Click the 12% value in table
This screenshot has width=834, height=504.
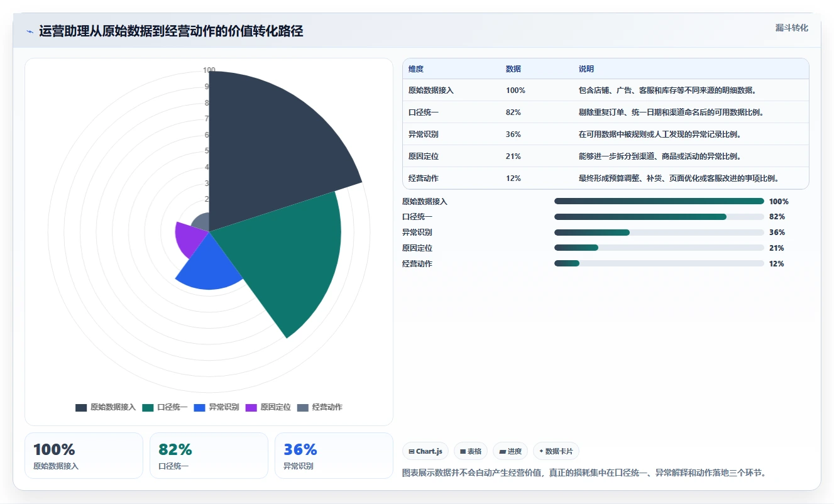pyautogui.click(x=513, y=178)
